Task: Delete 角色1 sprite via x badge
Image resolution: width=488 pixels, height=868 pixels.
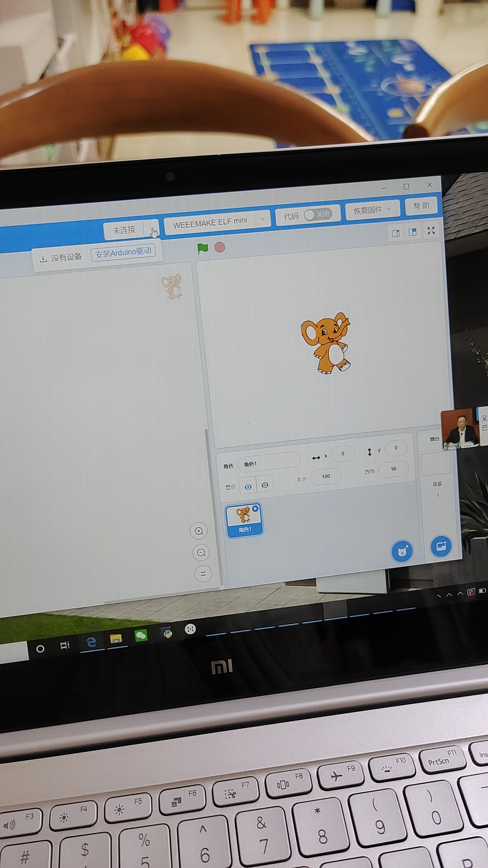Action: coord(255,509)
